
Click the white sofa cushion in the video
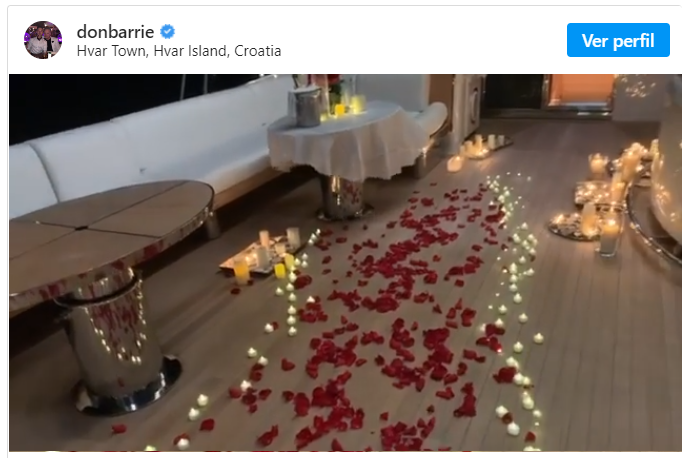(145, 145)
